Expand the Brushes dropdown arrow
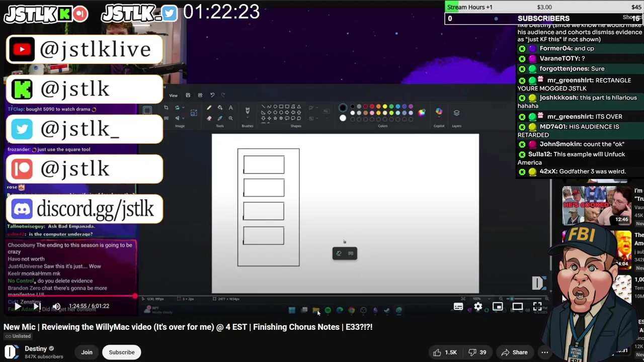This screenshot has width=644, height=362. 247,117
